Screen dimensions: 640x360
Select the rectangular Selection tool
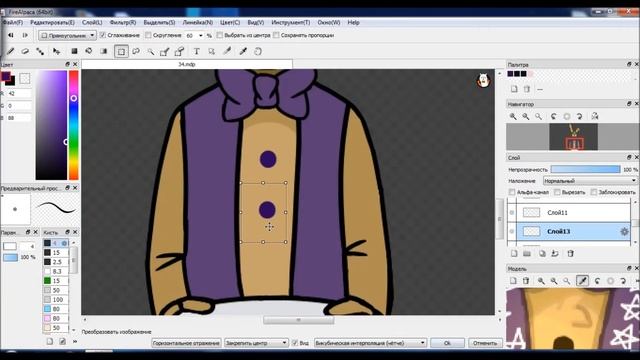click(x=121, y=51)
